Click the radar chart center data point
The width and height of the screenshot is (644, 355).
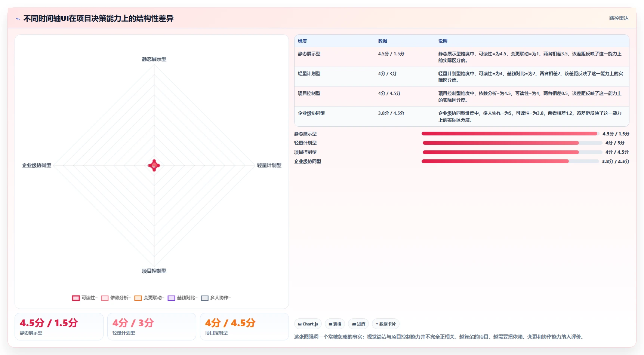tap(154, 165)
